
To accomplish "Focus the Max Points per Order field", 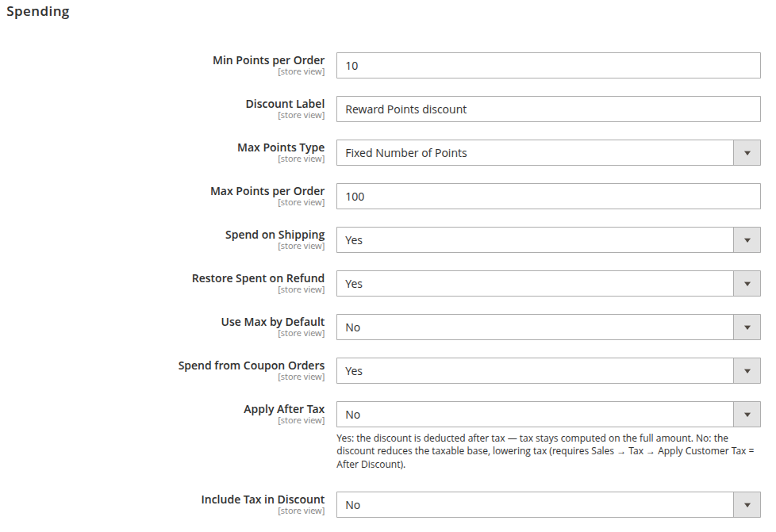I will click(548, 197).
